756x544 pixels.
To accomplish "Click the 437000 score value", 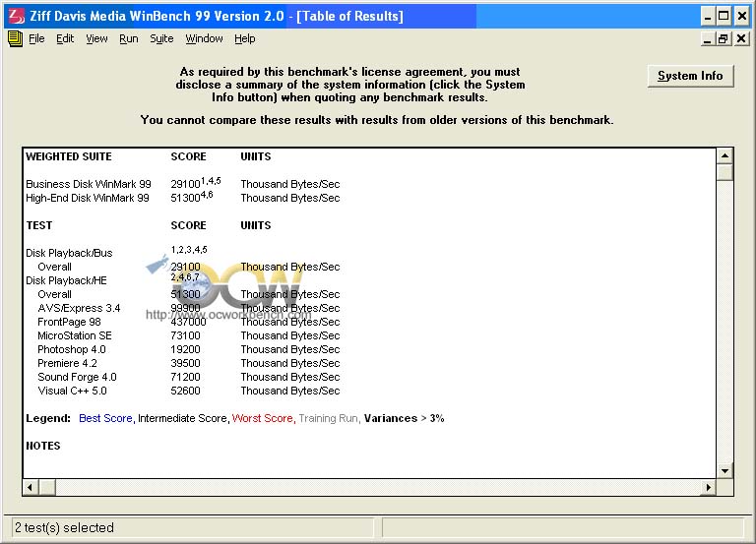I will click(189, 322).
